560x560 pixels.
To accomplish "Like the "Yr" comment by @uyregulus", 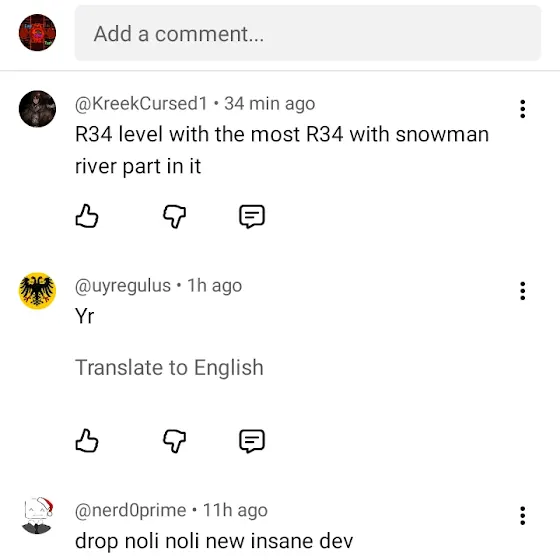I will [x=87, y=440].
